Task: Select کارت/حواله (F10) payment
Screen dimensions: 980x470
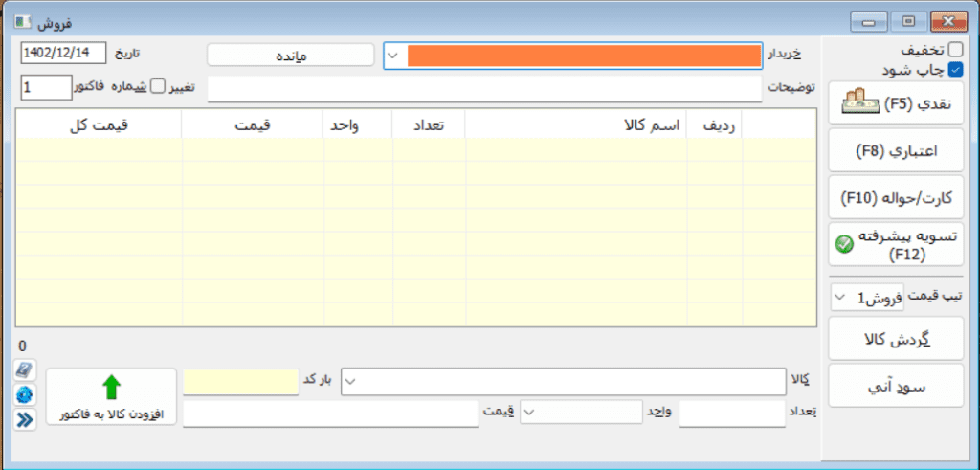Action: [896, 198]
